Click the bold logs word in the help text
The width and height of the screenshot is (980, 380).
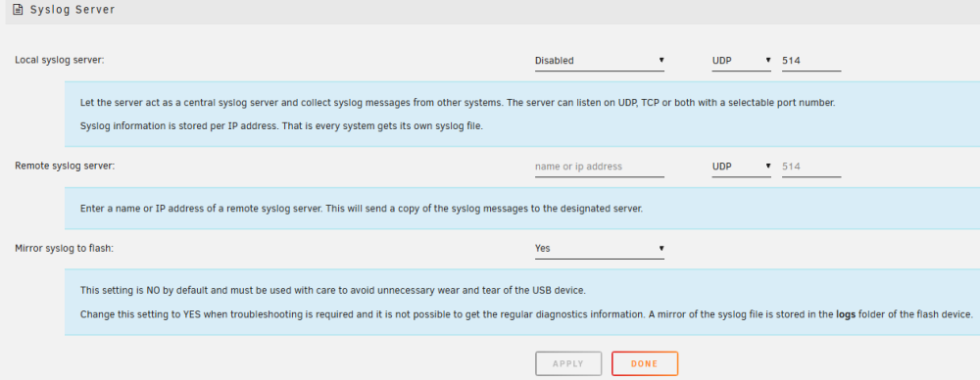847,314
